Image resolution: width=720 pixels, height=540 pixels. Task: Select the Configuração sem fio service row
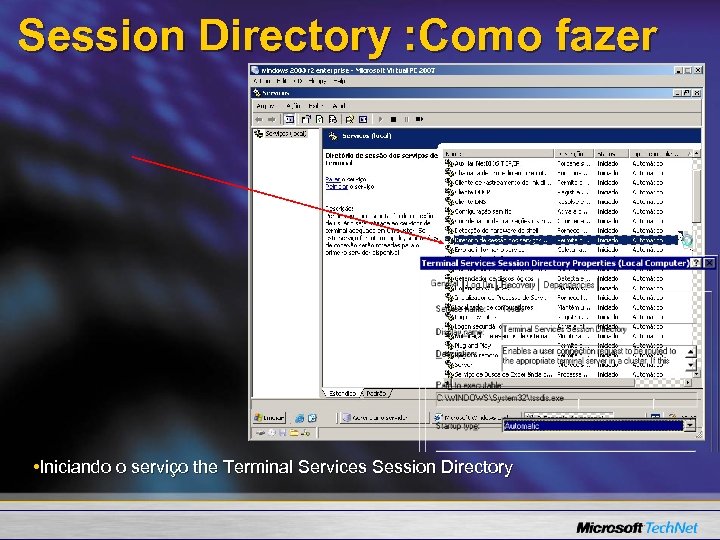[568, 211]
